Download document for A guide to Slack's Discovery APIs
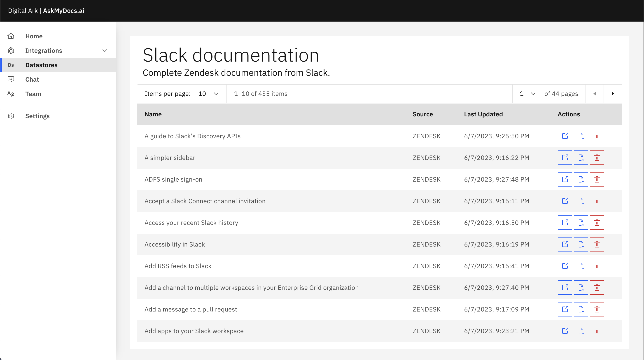 click(581, 136)
